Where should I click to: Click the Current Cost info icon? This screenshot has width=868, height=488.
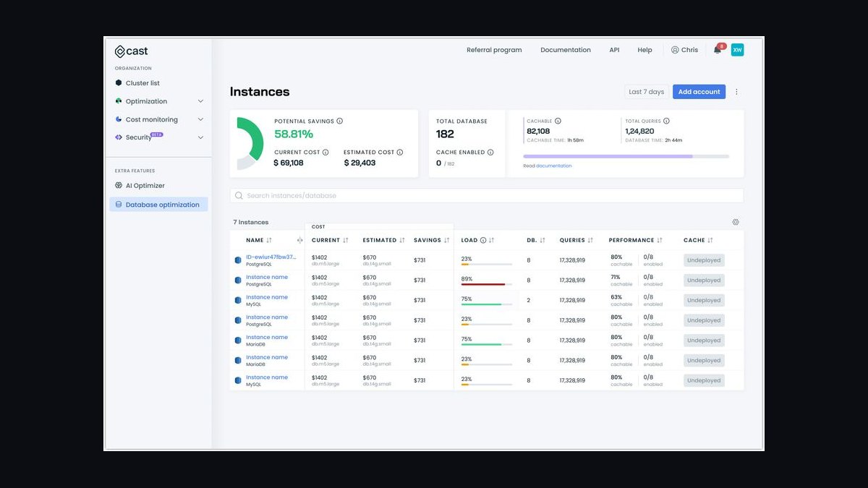(x=325, y=153)
